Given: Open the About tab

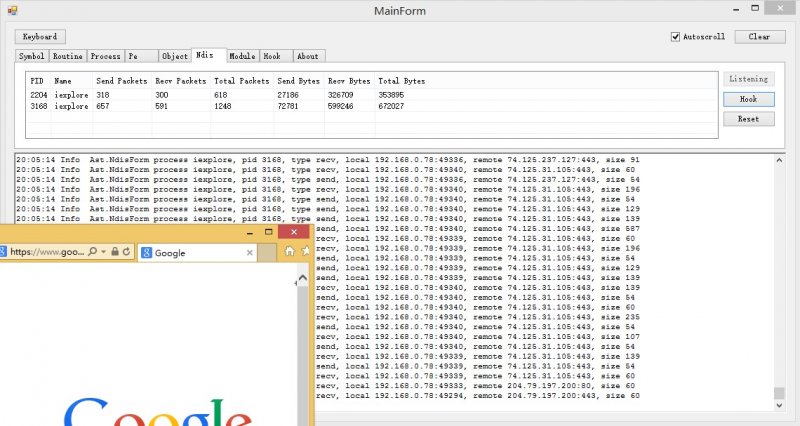Looking at the screenshot, I should (309, 56).
